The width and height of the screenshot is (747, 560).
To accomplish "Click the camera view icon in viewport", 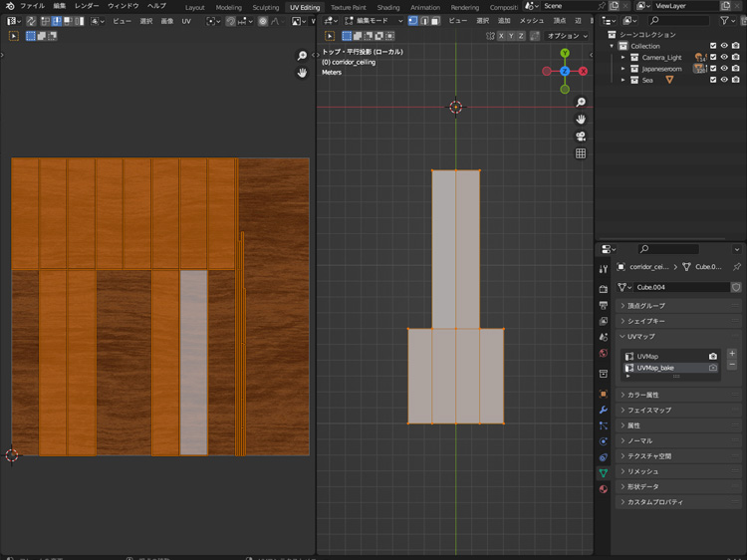I will click(x=581, y=137).
